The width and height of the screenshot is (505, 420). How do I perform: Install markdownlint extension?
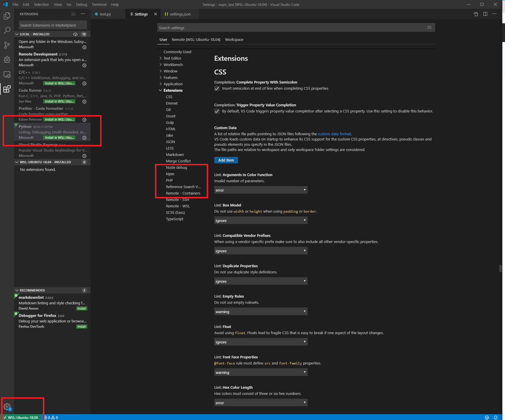click(x=82, y=308)
